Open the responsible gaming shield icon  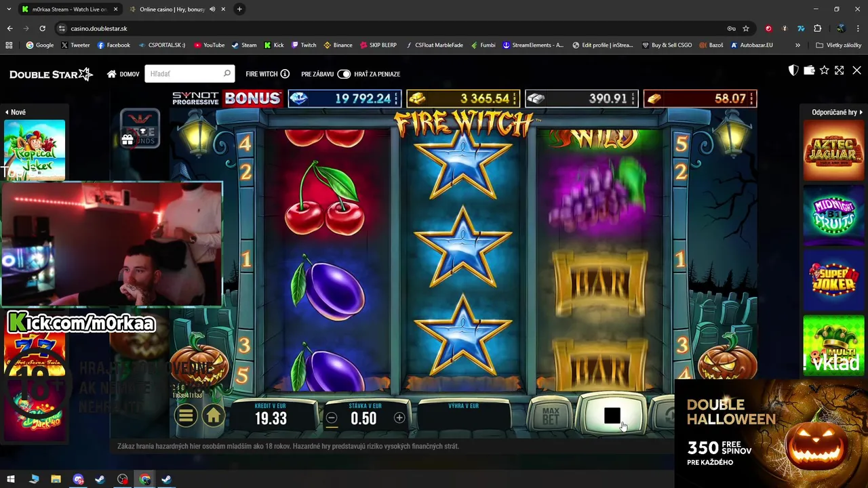(793, 70)
